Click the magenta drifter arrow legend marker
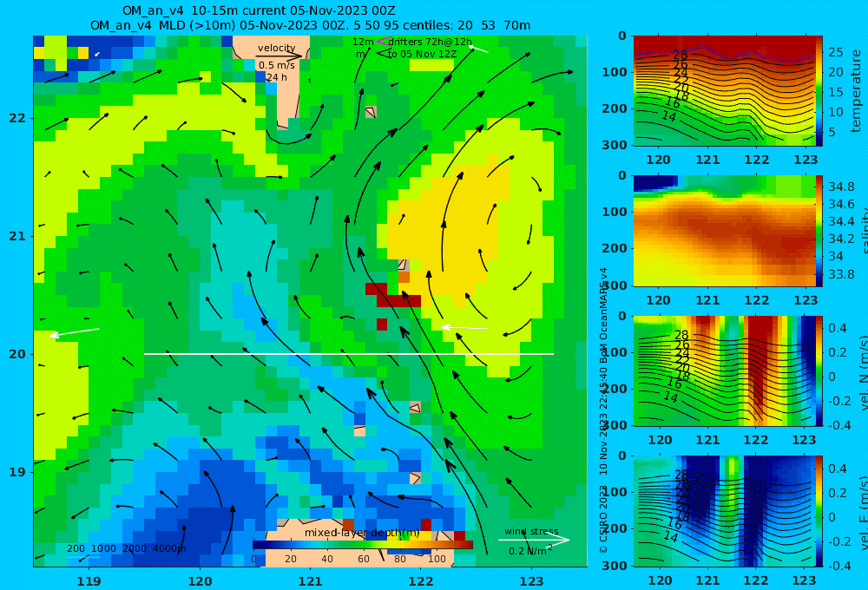This screenshot has width=868, height=590. pos(383,42)
